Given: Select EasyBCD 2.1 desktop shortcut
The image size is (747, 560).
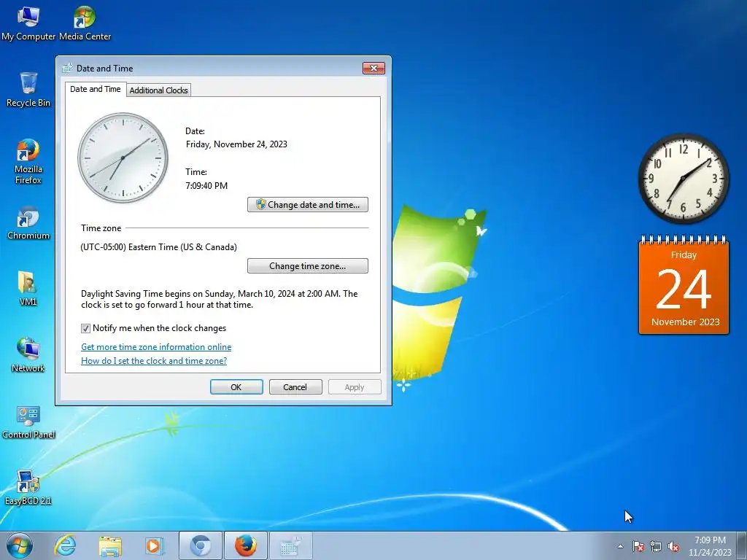Looking at the screenshot, I should (x=28, y=488).
